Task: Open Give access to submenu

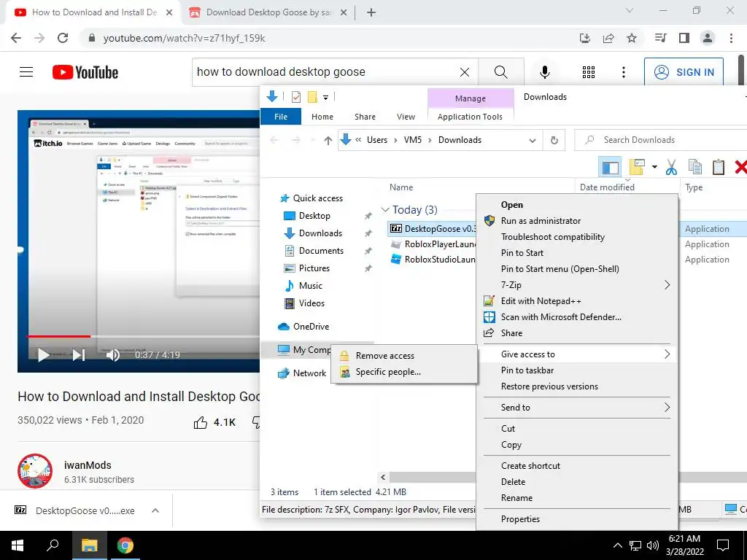Action: tap(577, 354)
